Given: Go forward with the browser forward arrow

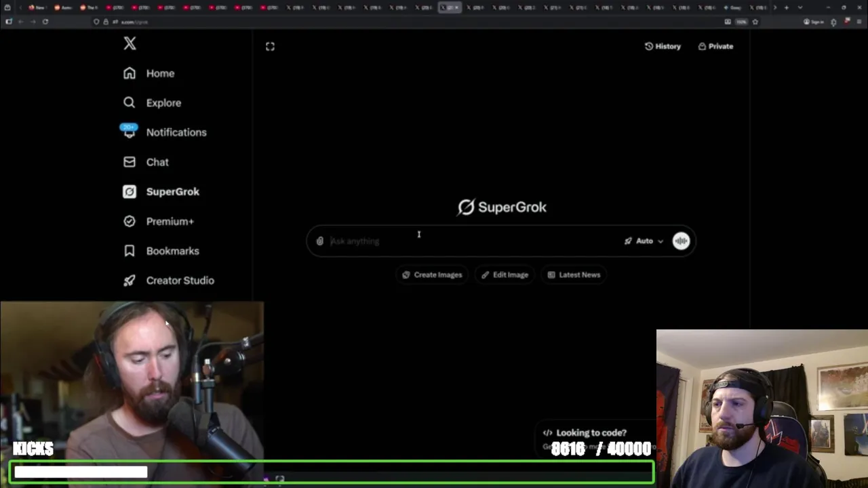Looking at the screenshot, I should (x=33, y=22).
